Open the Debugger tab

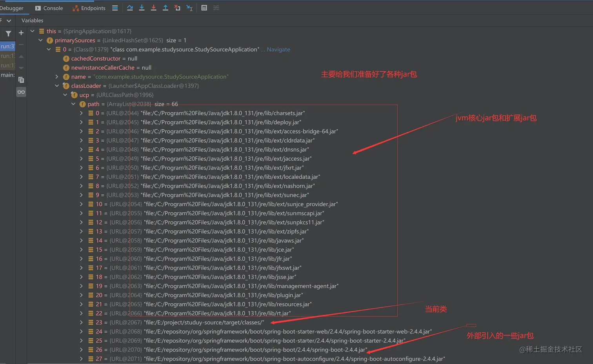(12, 8)
